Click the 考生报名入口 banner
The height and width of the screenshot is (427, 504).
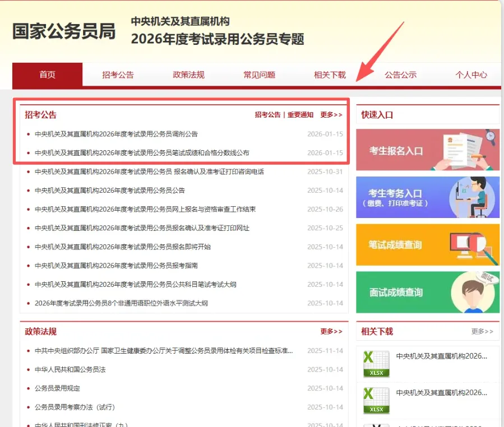pos(428,150)
